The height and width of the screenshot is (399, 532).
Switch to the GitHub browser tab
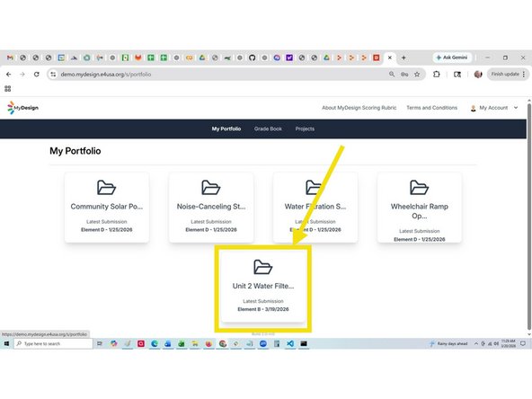(x=252, y=58)
